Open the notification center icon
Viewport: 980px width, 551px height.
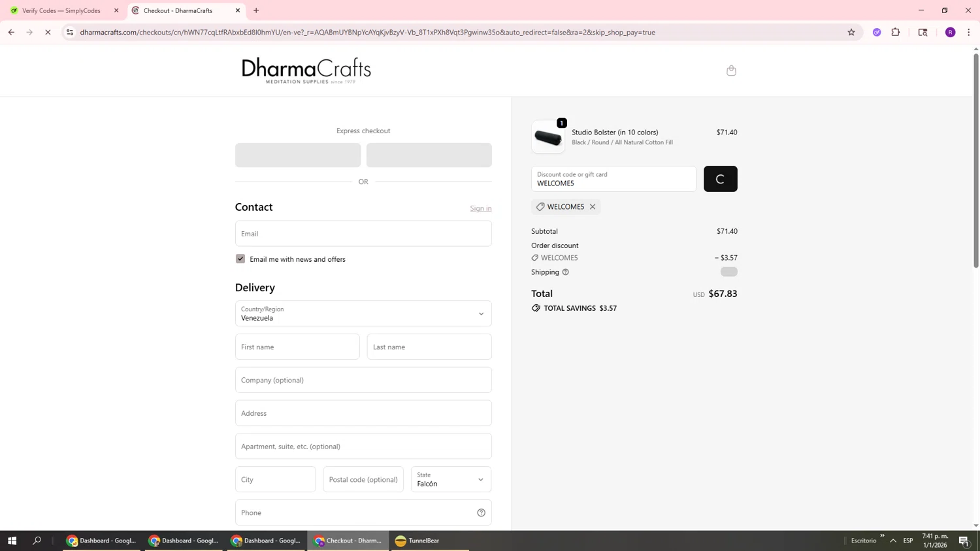tap(964, 541)
